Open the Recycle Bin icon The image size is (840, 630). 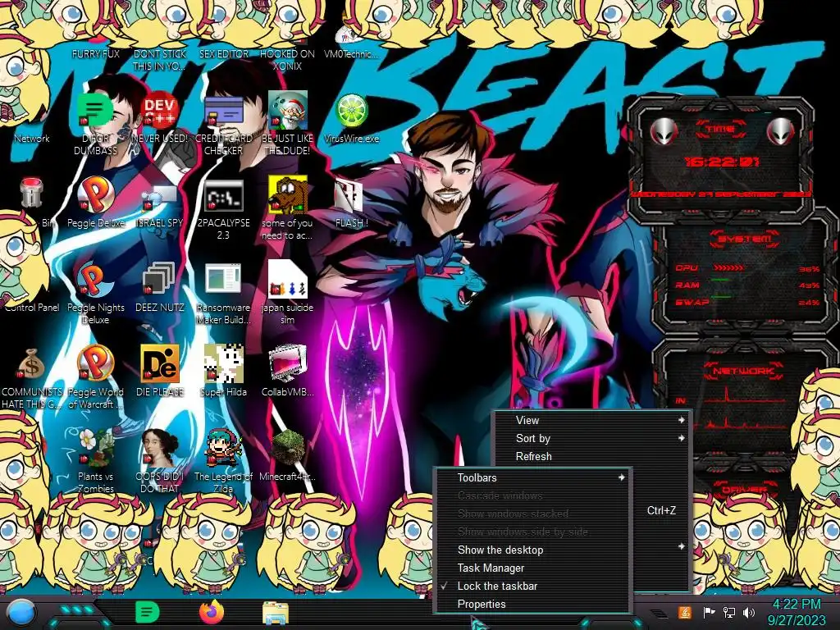(32, 193)
